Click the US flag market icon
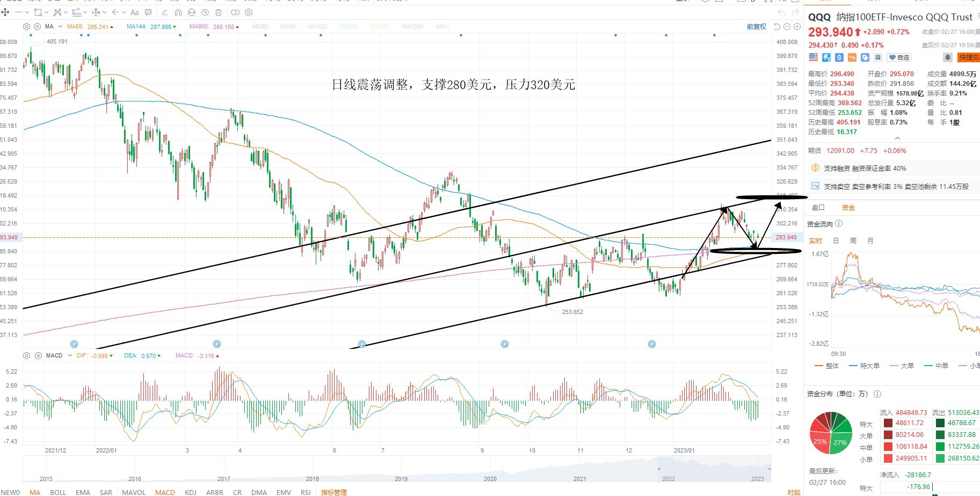The width and height of the screenshot is (980, 496). (x=814, y=57)
